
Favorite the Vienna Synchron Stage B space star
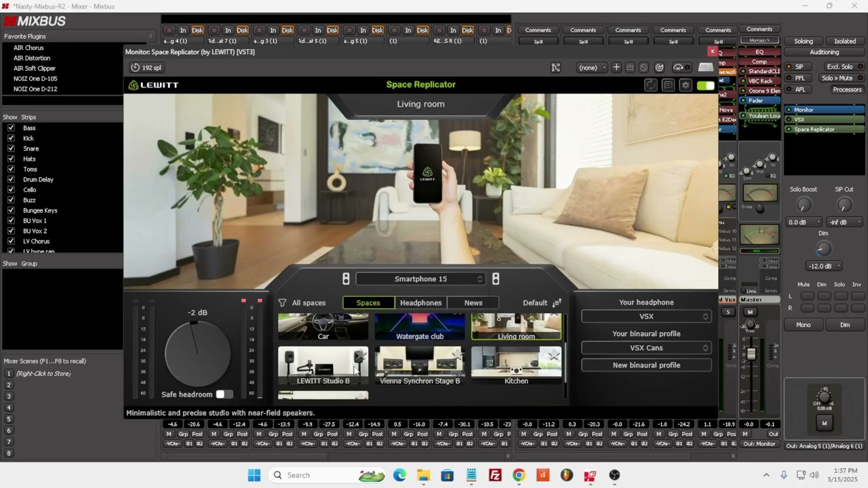[x=458, y=355]
